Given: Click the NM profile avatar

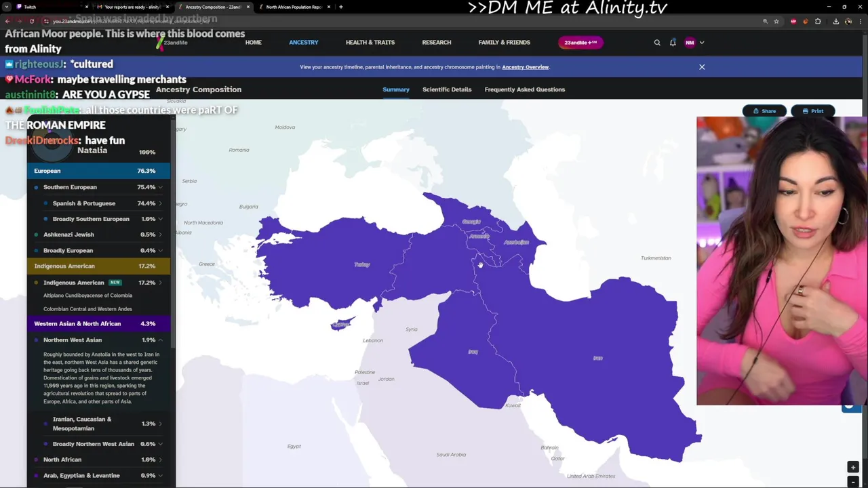Looking at the screenshot, I should pyautogui.click(x=690, y=43).
